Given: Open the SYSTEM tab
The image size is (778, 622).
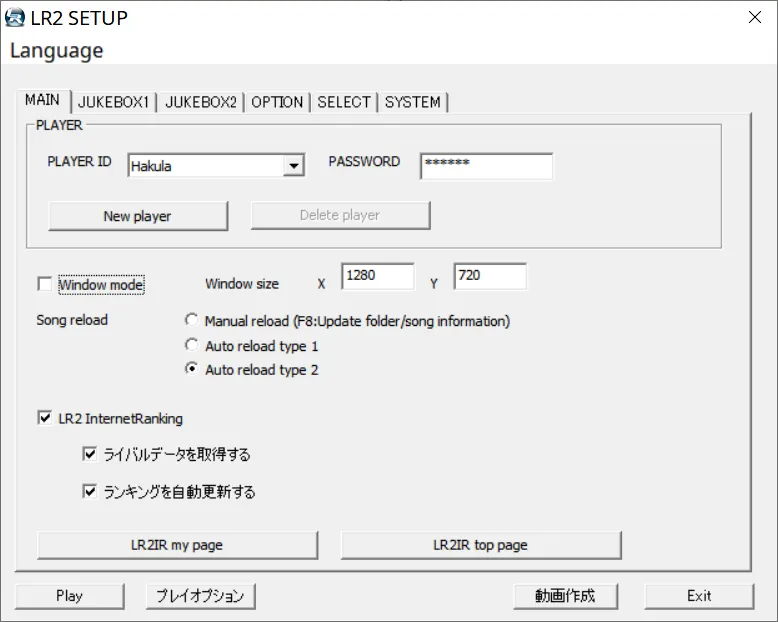Looking at the screenshot, I should click(413, 102).
